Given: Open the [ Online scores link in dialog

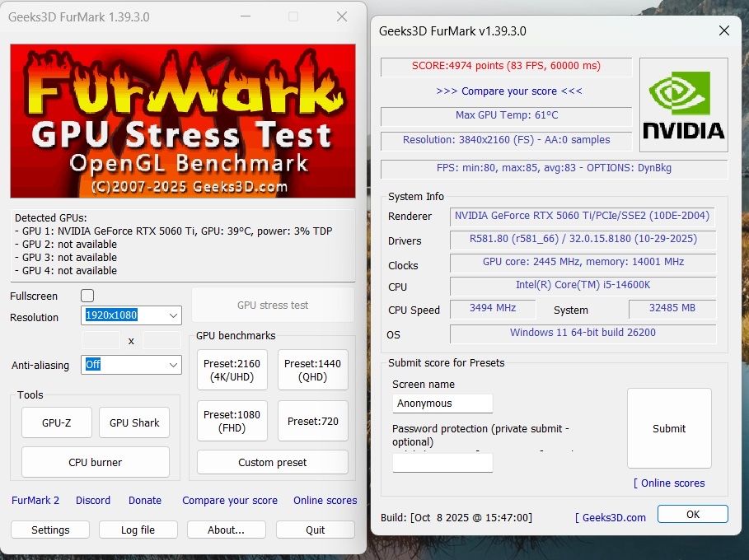Looking at the screenshot, I should tap(669, 483).
